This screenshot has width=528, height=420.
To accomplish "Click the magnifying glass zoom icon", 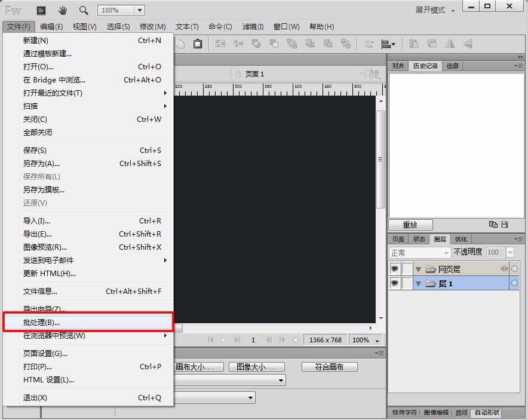I will [x=84, y=10].
